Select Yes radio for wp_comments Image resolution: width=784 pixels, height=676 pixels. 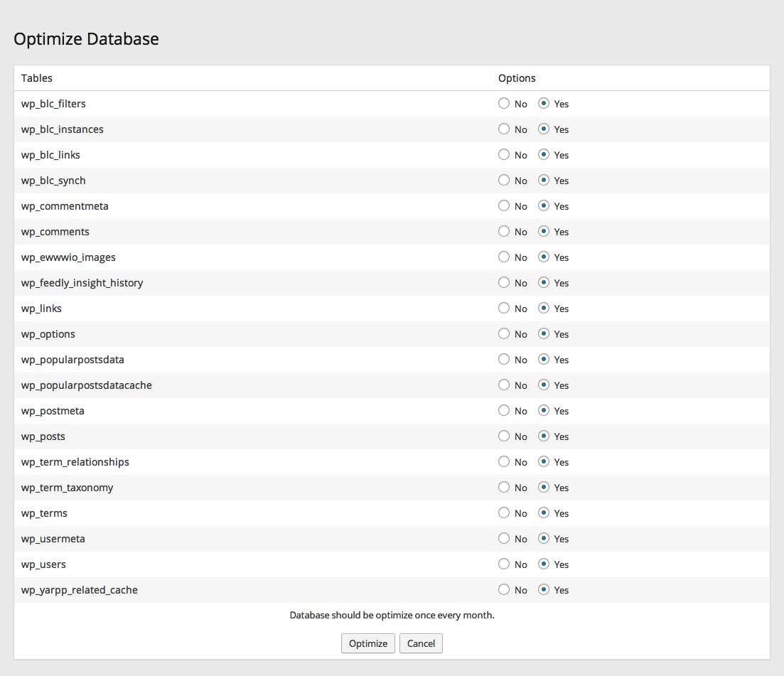[544, 231]
